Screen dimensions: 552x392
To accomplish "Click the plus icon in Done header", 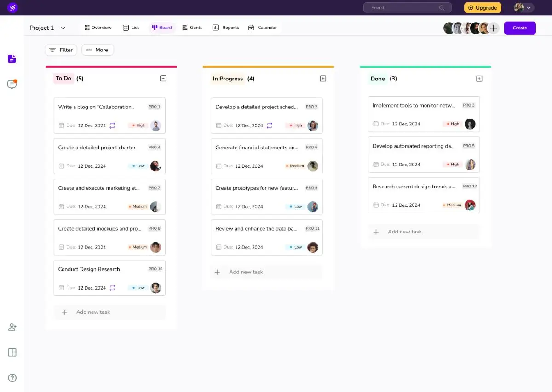I will [x=479, y=79].
